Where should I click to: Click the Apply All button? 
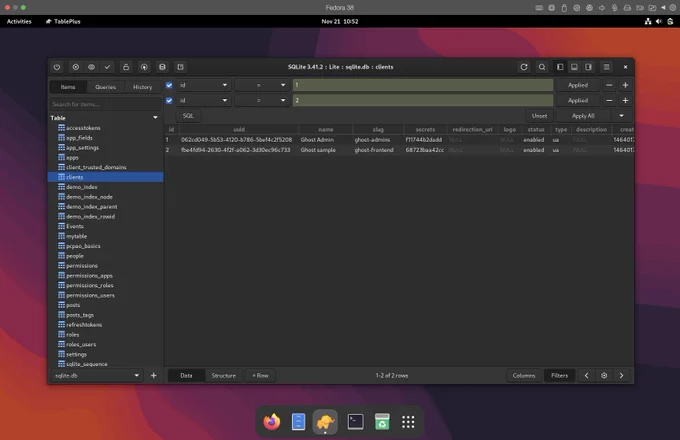(583, 116)
